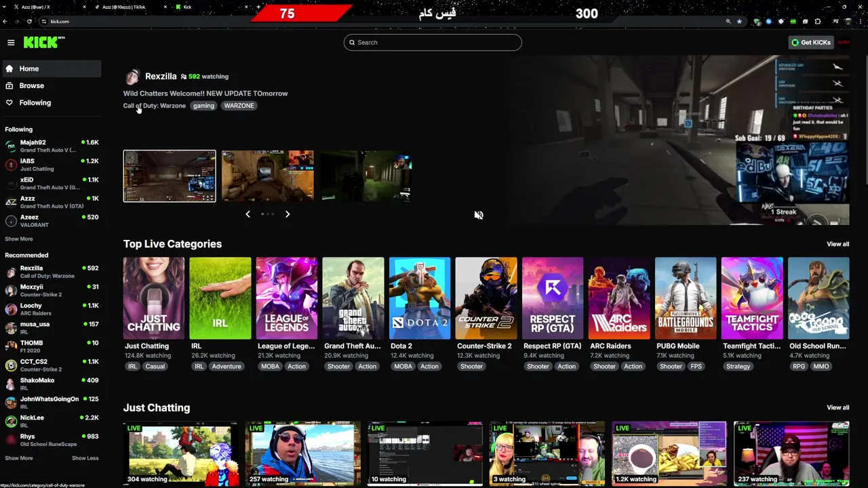Open Grand Theft Auto category cover
This screenshot has height=488, width=868.
[353, 298]
